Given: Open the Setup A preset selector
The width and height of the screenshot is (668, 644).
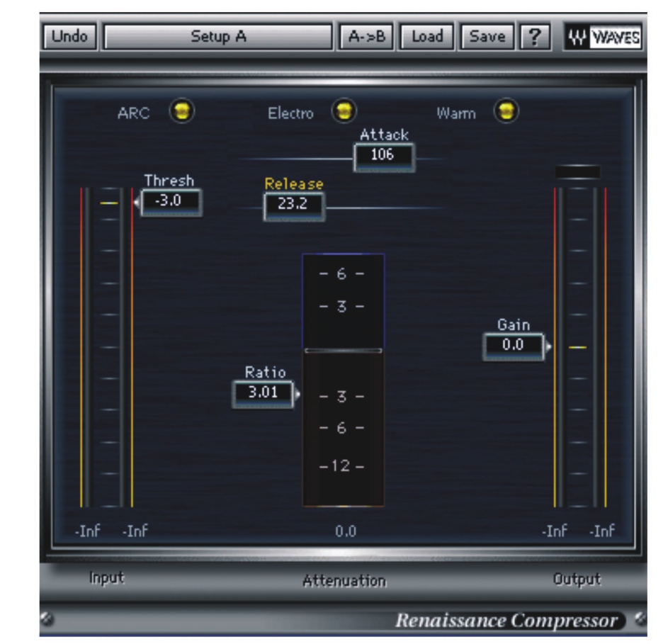Looking at the screenshot, I should [218, 37].
